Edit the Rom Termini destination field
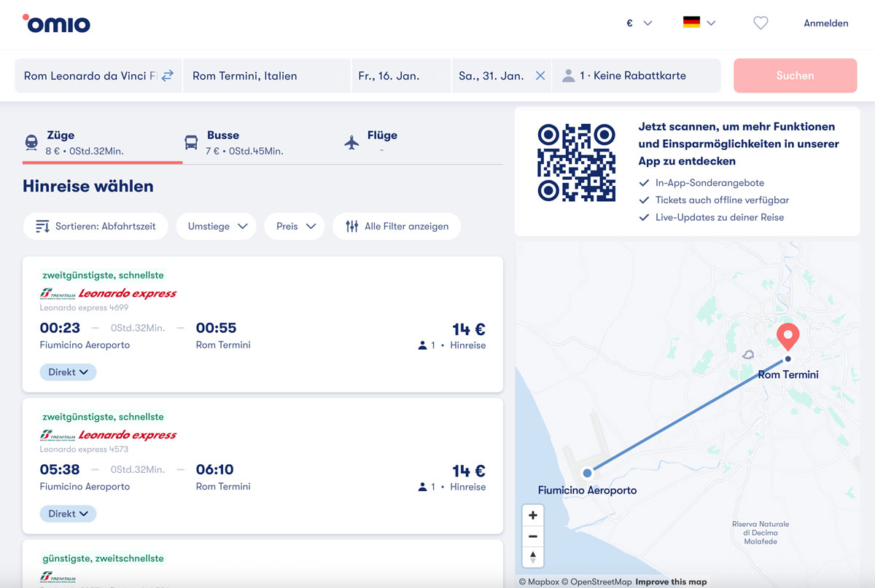Screen dimensions: 875x588 266,76
